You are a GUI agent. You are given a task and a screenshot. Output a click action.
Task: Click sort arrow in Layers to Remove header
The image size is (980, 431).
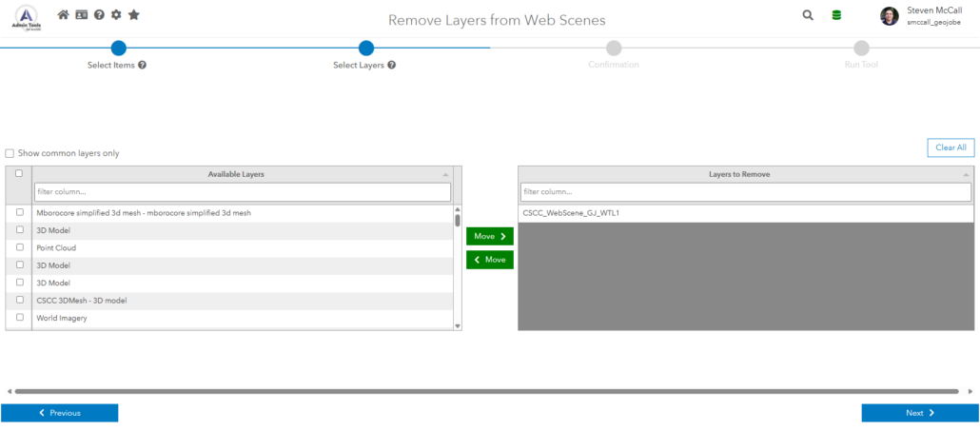click(x=967, y=175)
